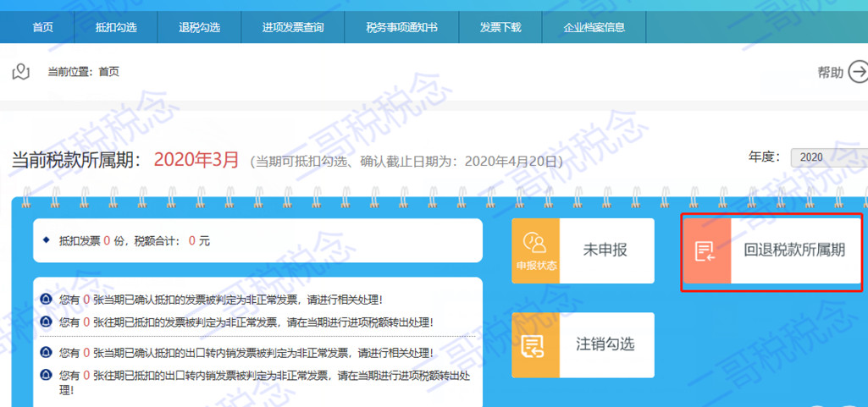This screenshot has width=868, height=407.
Task: Click bell icon for 当期已确认抵扣的出口转内销发票 notice
Action: click(47, 352)
